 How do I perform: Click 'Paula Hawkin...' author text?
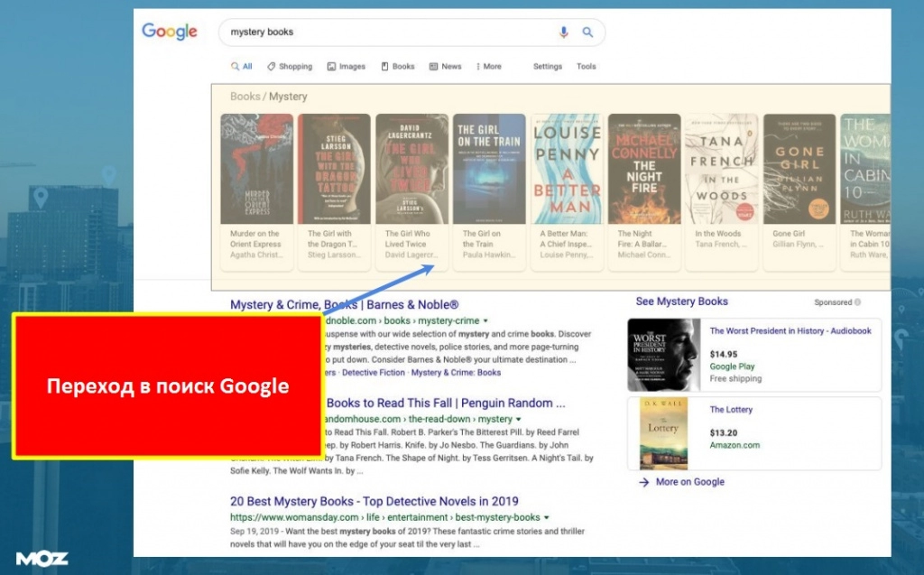[x=489, y=255]
